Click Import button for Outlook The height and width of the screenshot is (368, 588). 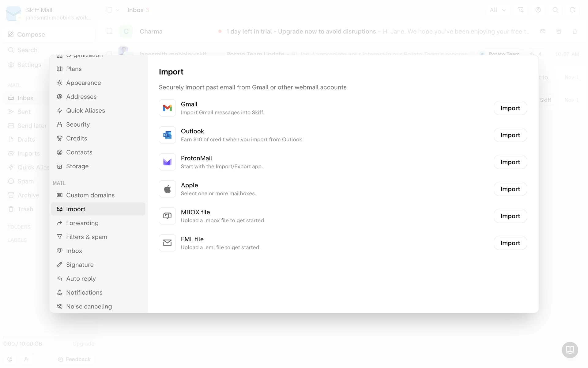(x=510, y=135)
